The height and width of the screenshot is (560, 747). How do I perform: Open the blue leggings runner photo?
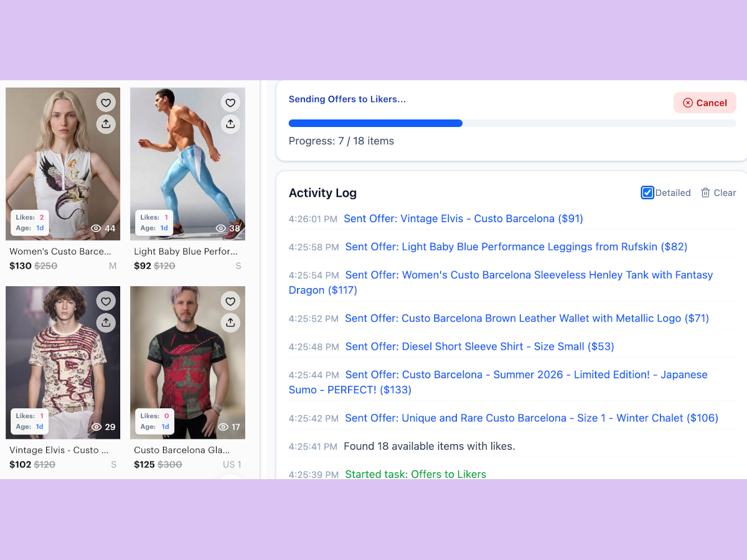(x=187, y=164)
